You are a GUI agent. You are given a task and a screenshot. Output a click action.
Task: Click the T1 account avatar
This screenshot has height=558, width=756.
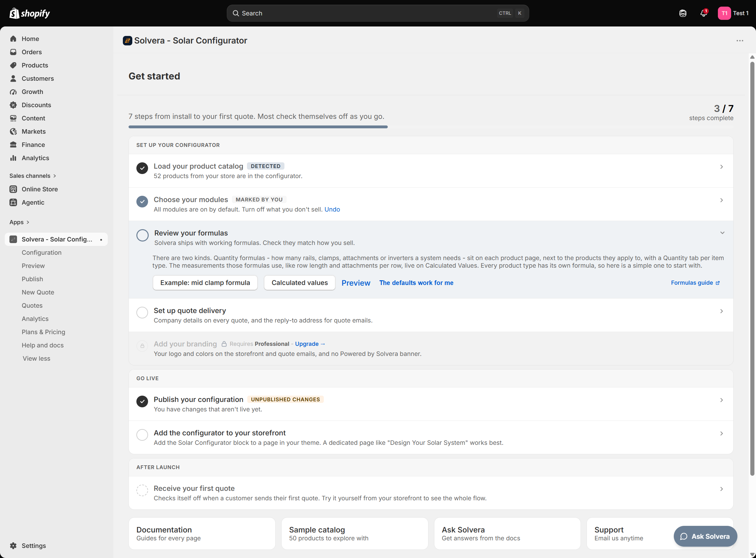[x=724, y=13]
